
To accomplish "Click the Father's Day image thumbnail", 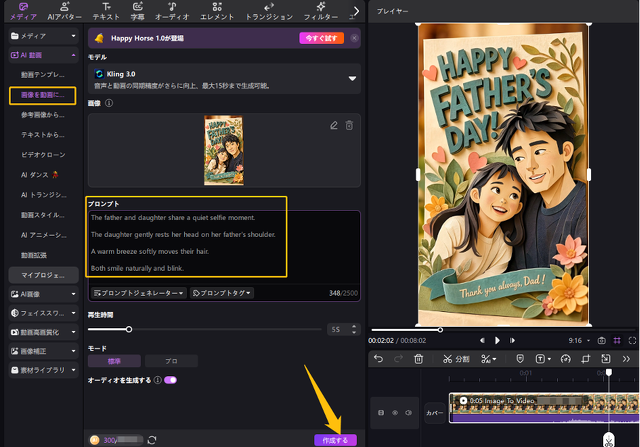I will coord(224,150).
